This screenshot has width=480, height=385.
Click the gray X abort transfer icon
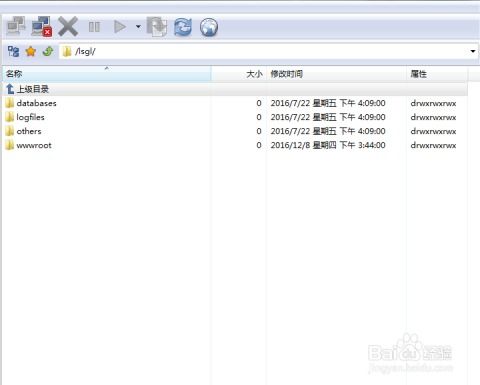coord(68,26)
